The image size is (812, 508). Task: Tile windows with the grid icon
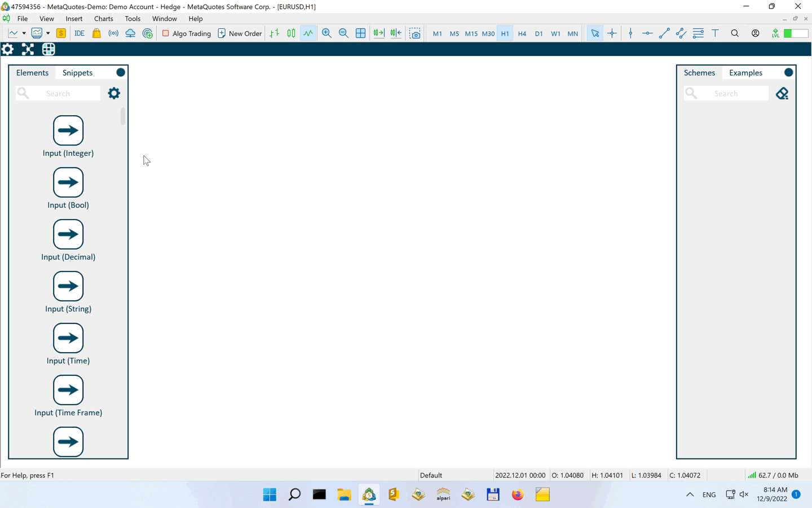pyautogui.click(x=361, y=33)
